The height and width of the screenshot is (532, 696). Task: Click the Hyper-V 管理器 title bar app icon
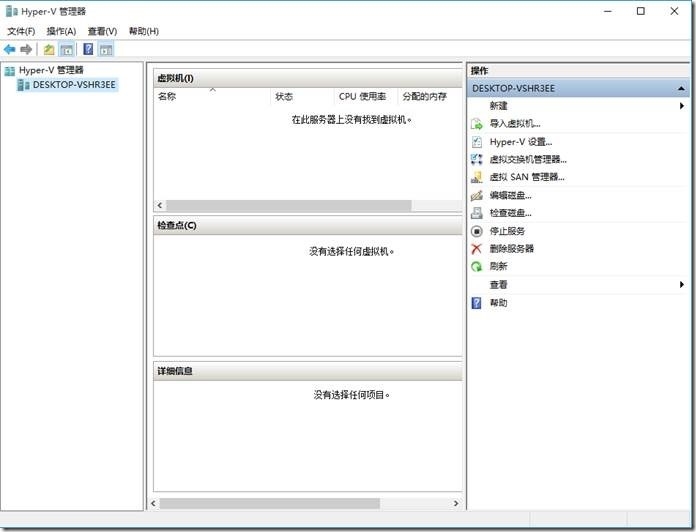pos(12,11)
